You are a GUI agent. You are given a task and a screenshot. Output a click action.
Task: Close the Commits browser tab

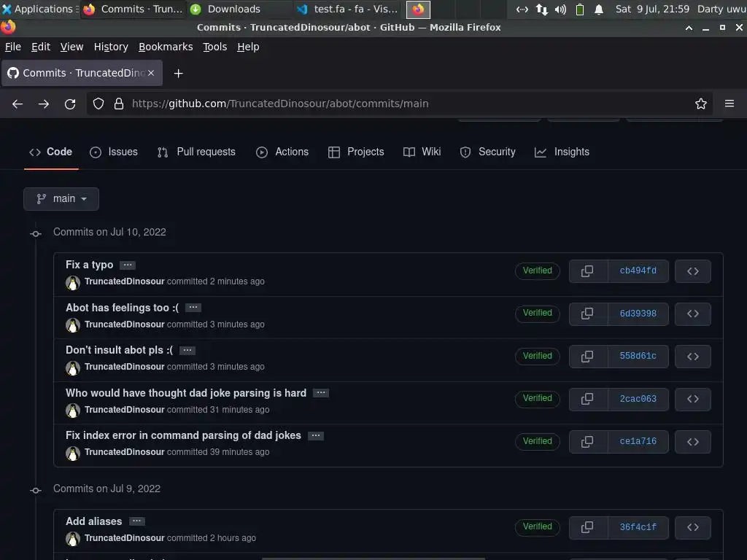coord(151,73)
